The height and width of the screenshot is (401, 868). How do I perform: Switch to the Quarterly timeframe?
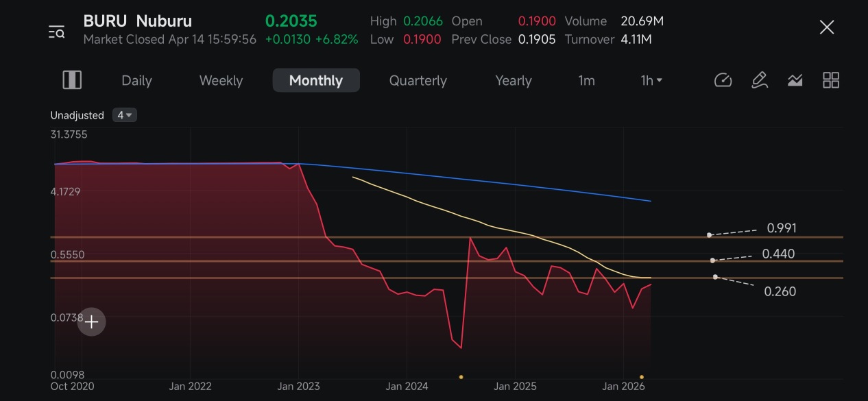418,80
